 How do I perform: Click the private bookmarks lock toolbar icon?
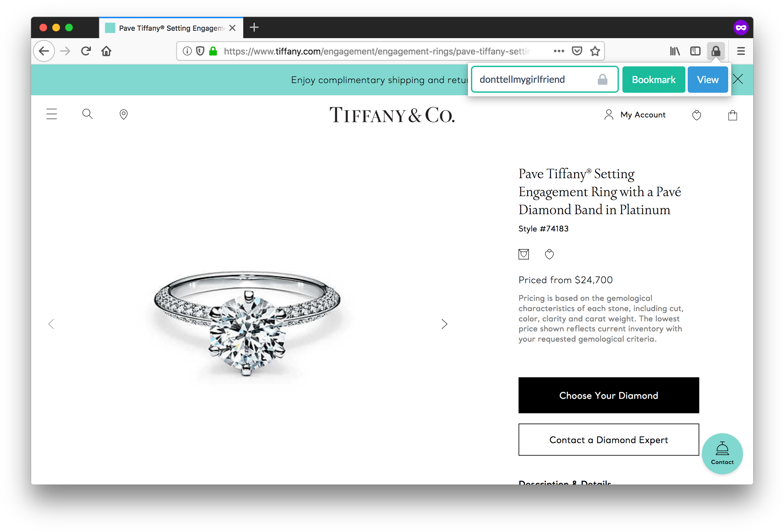click(715, 51)
